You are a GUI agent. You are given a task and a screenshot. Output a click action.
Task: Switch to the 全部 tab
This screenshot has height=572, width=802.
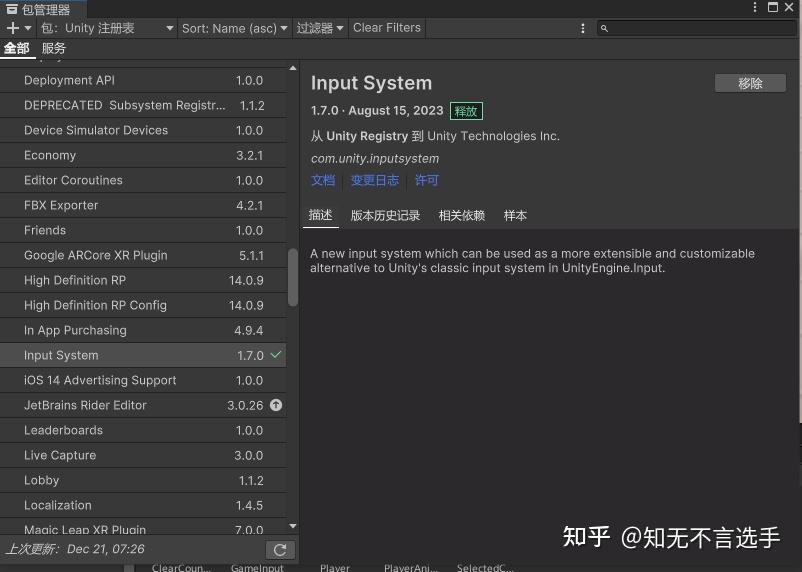click(x=17, y=49)
